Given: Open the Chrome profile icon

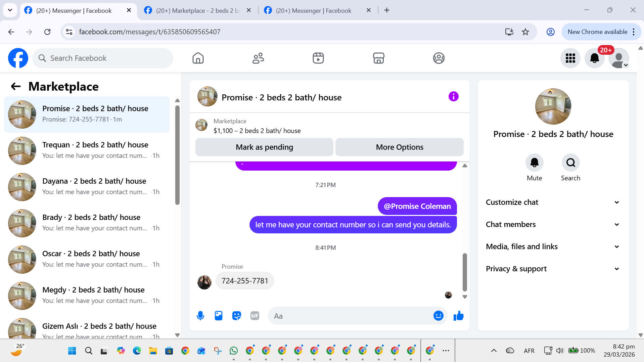Looking at the screenshot, I should click(x=550, y=32).
